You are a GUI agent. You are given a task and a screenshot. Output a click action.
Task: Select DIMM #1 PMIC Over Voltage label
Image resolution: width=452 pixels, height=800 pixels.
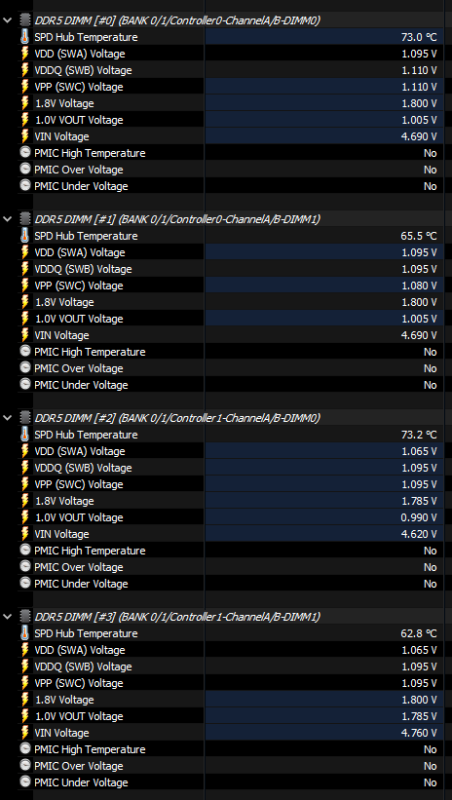(x=79, y=368)
